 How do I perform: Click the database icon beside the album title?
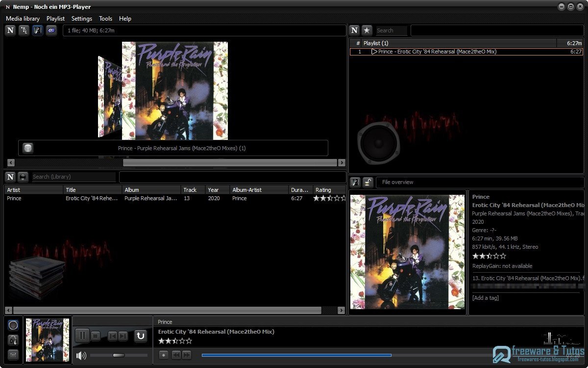(28, 148)
